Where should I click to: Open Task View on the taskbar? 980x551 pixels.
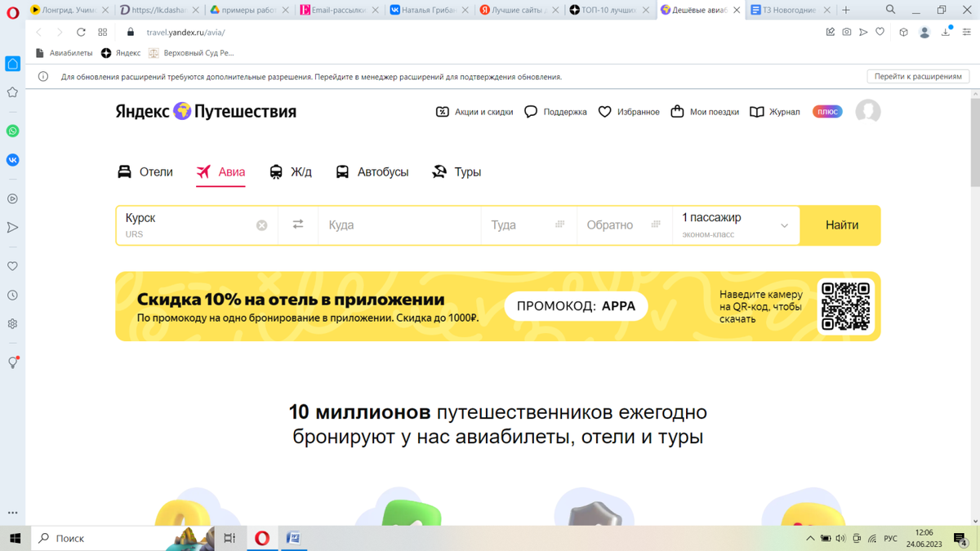(x=229, y=538)
